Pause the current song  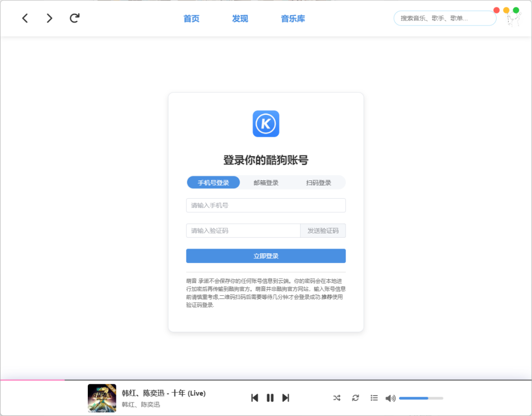click(270, 398)
